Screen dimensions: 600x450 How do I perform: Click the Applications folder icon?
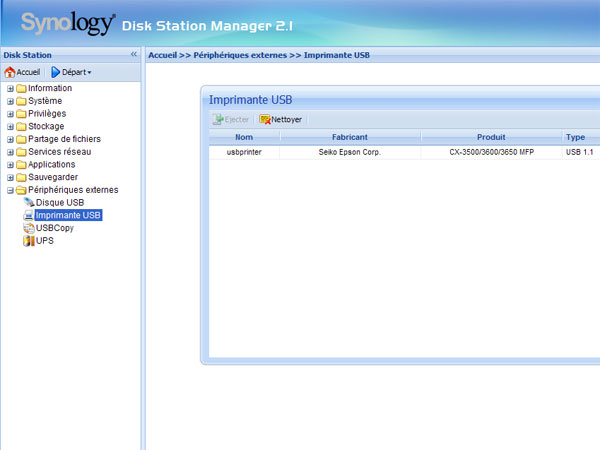click(x=21, y=165)
